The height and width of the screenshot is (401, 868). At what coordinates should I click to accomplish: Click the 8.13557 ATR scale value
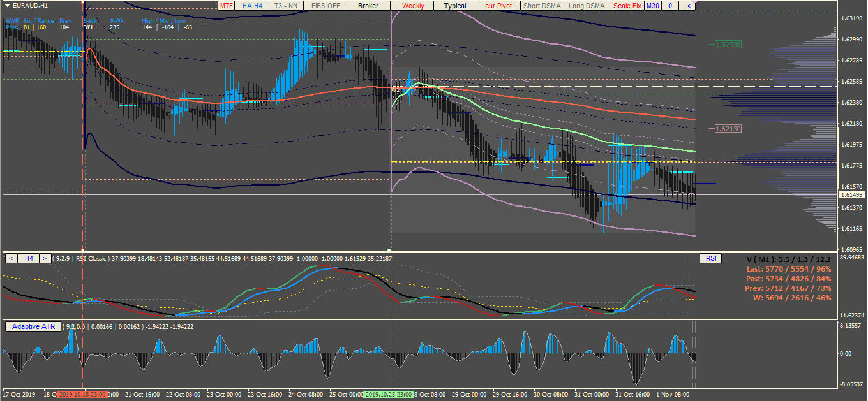pos(851,325)
